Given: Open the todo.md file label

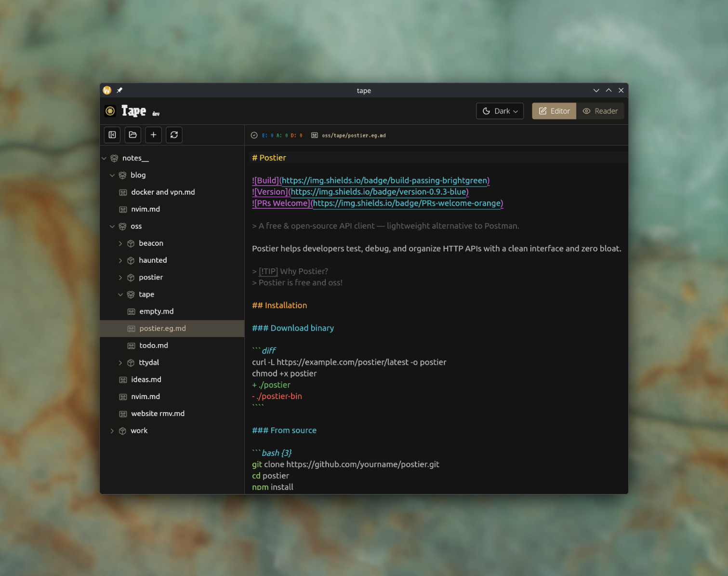Looking at the screenshot, I should pyautogui.click(x=154, y=346).
